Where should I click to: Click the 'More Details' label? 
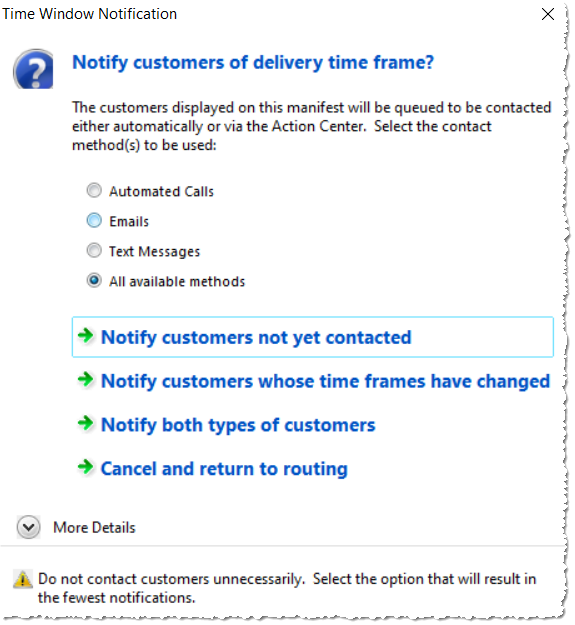click(94, 527)
